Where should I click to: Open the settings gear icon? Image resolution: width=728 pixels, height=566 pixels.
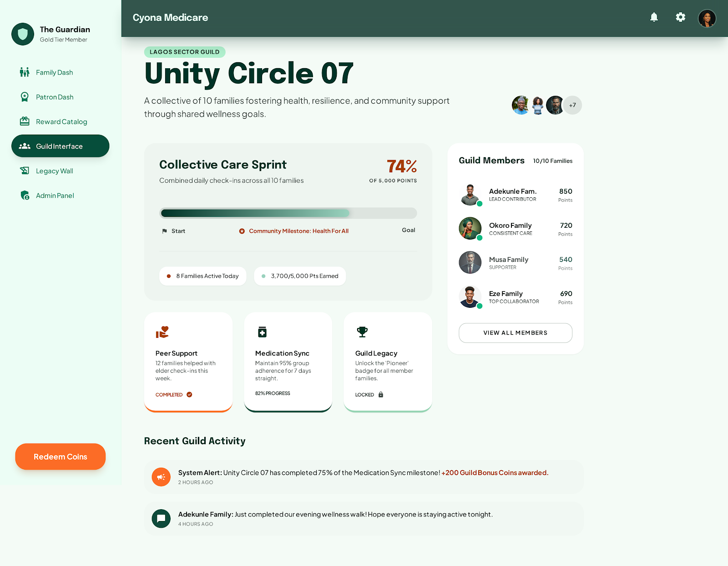pyautogui.click(x=680, y=17)
